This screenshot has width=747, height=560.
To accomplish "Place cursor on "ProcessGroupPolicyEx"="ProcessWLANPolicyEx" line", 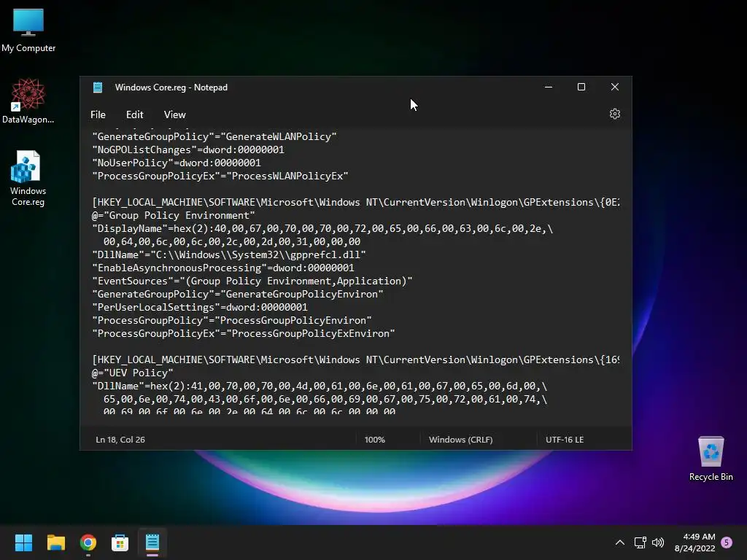I will click(220, 176).
